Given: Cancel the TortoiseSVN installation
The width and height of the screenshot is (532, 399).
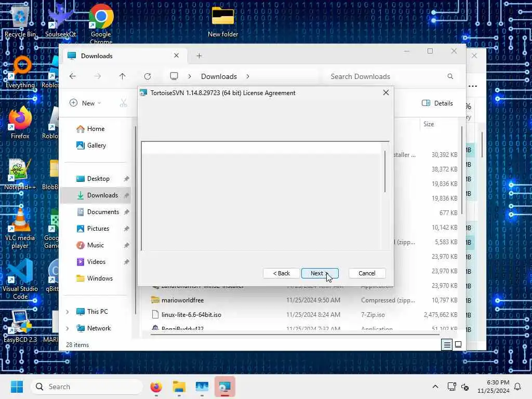Looking at the screenshot, I should [367, 273].
